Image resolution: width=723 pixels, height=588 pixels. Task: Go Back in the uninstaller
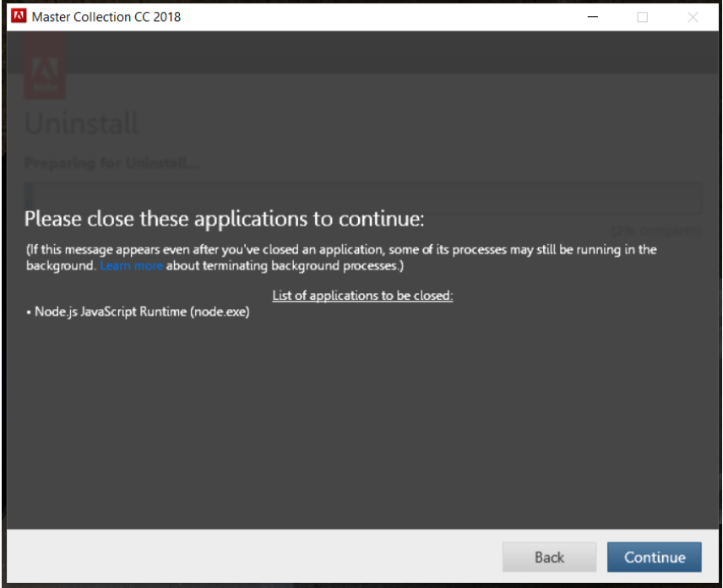pyautogui.click(x=549, y=557)
